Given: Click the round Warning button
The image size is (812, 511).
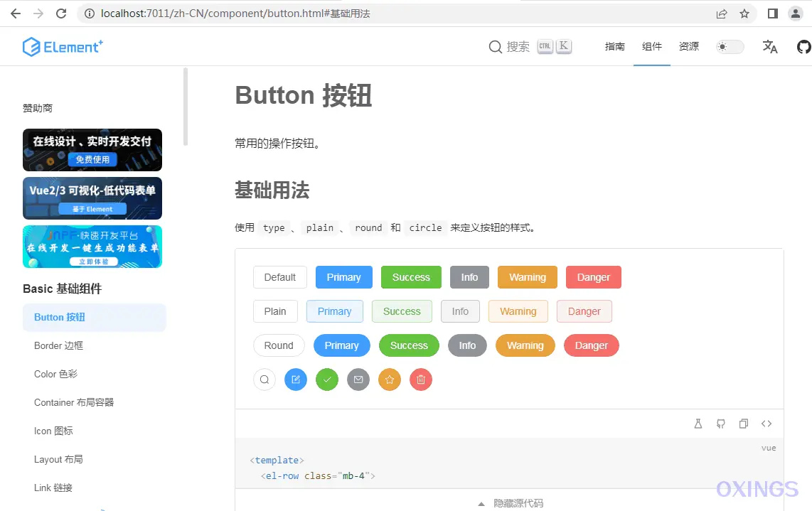Looking at the screenshot, I should click(x=525, y=345).
